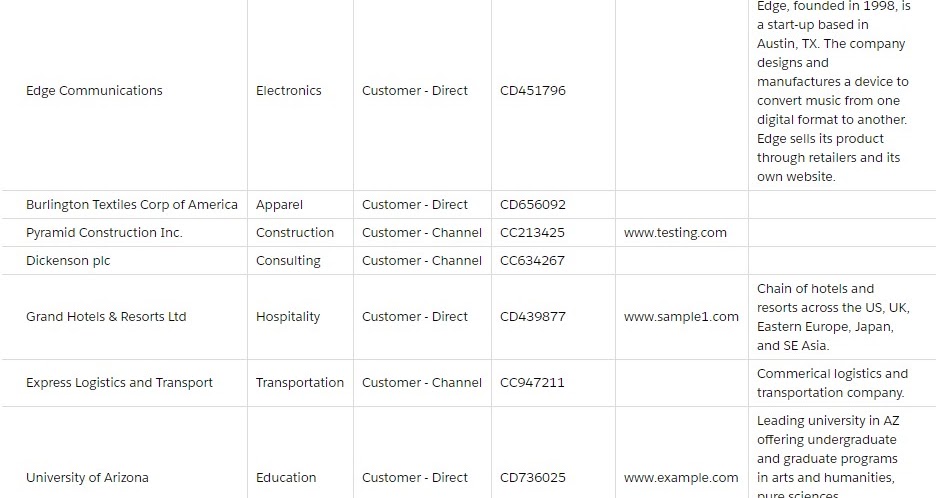Click the Hospitality industry cell
The image size is (949, 498).
[x=288, y=316]
